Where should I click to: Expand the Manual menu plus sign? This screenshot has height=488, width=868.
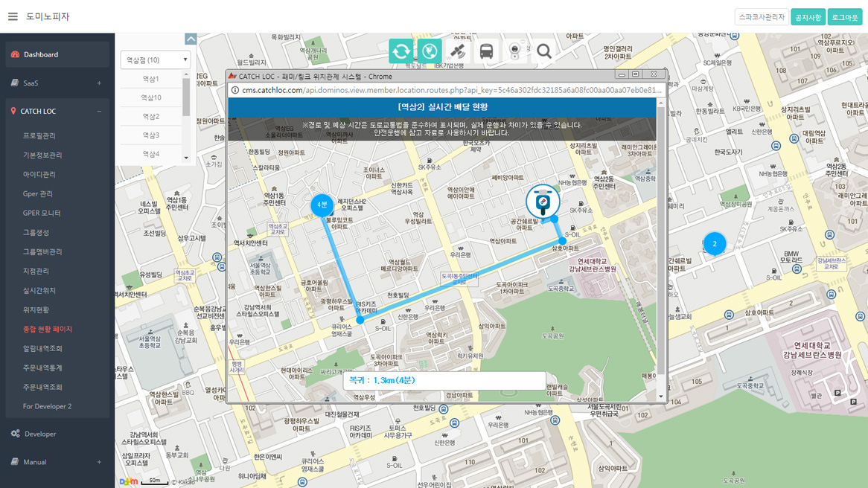(x=100, y=462)
